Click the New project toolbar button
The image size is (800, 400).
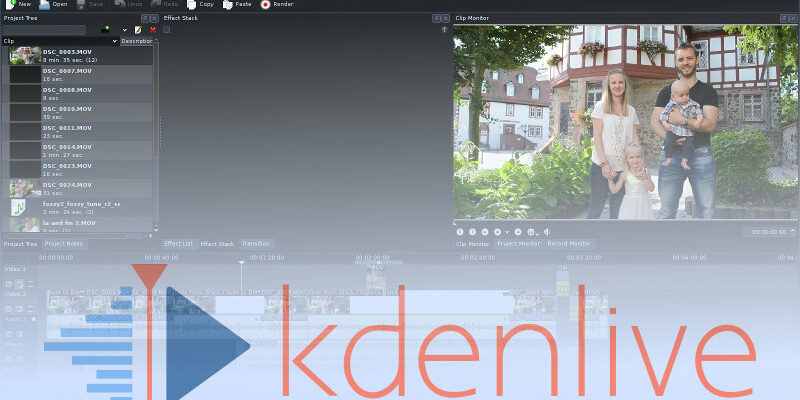tap(18, 4)
